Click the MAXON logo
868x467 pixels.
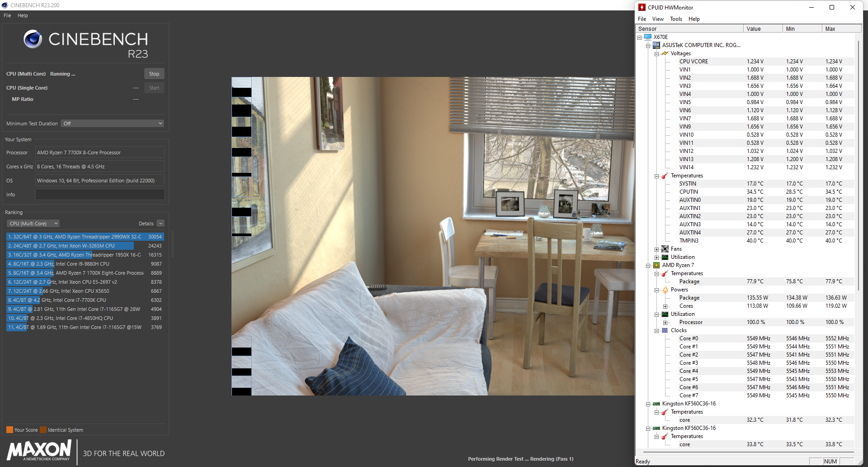[39, 451]
